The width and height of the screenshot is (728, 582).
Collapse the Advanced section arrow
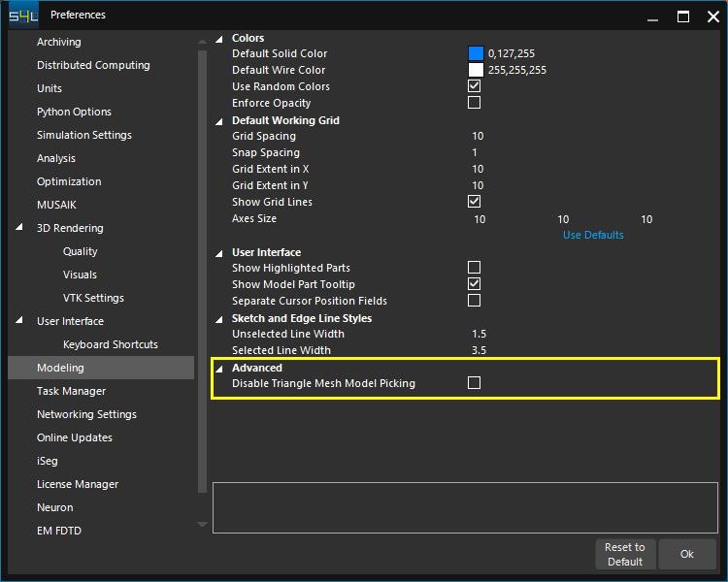point(219,369)
